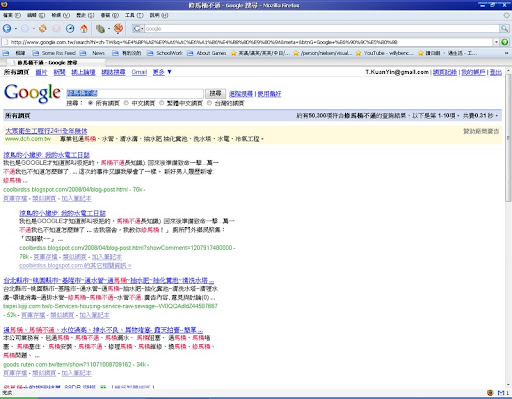512x399 pixels.
Task: Open the About Games bookmark folder
Action: pyautogui.click(x=207, y=53)
